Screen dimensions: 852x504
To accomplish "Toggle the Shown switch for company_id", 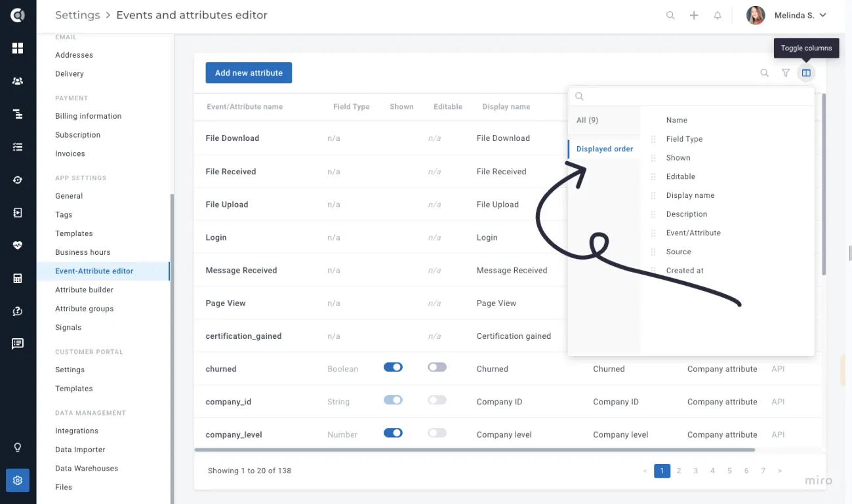I will point(393,400).
